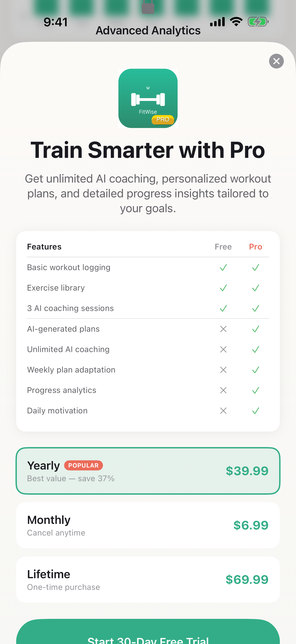Tap Free checkmark for Basic workout logging

[223, 267]
